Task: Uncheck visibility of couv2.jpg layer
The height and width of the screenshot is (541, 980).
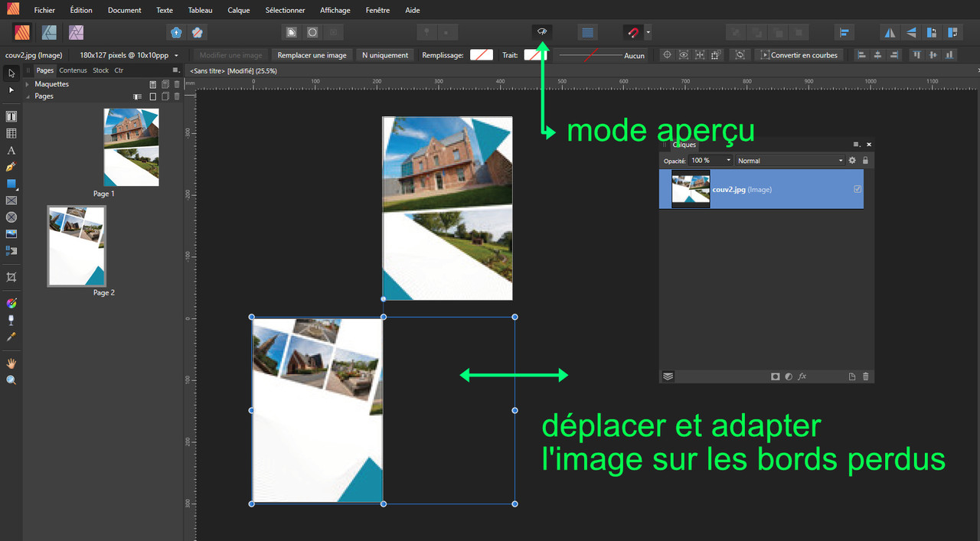Action: 857,189
